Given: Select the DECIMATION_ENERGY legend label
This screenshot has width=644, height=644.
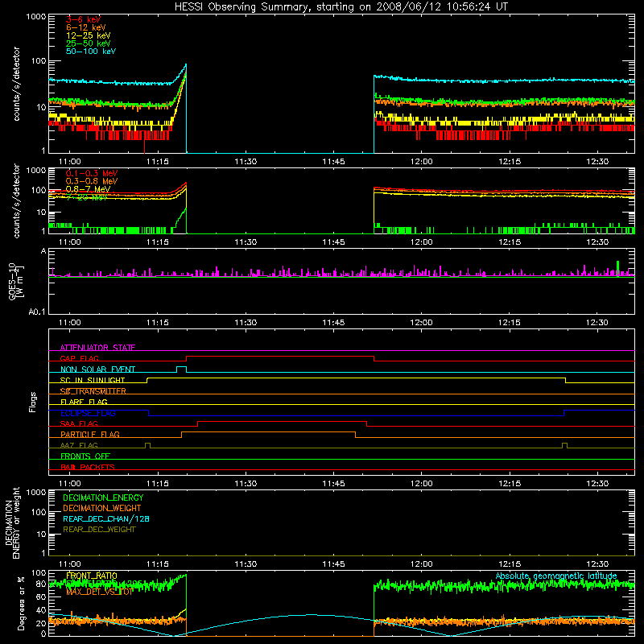Looking at the screenshot, I should coord(103,497).
